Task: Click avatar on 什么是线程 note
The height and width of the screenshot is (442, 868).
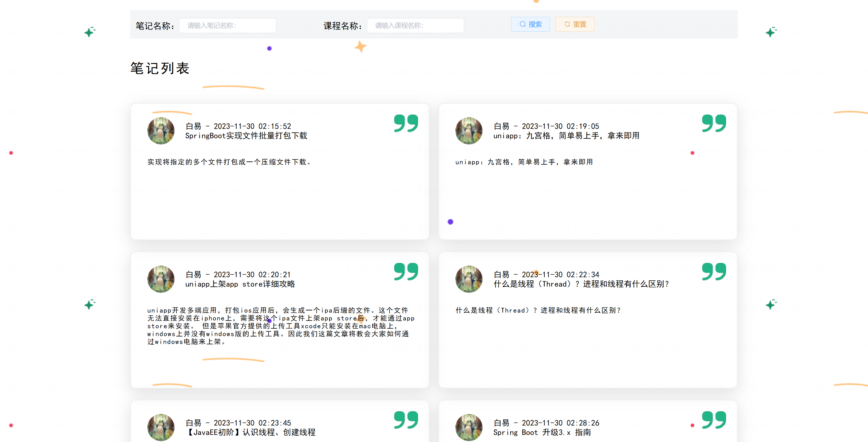Action: (x=469, y=279)
